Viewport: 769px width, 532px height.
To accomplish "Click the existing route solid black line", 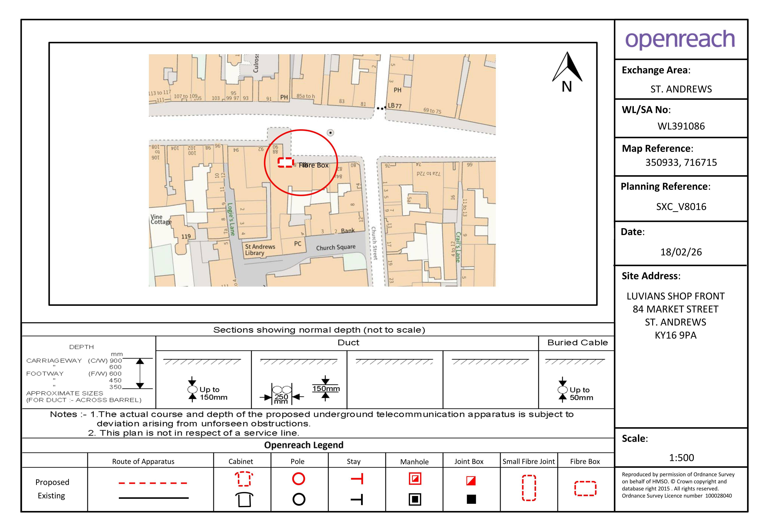I will coord(153,498).
